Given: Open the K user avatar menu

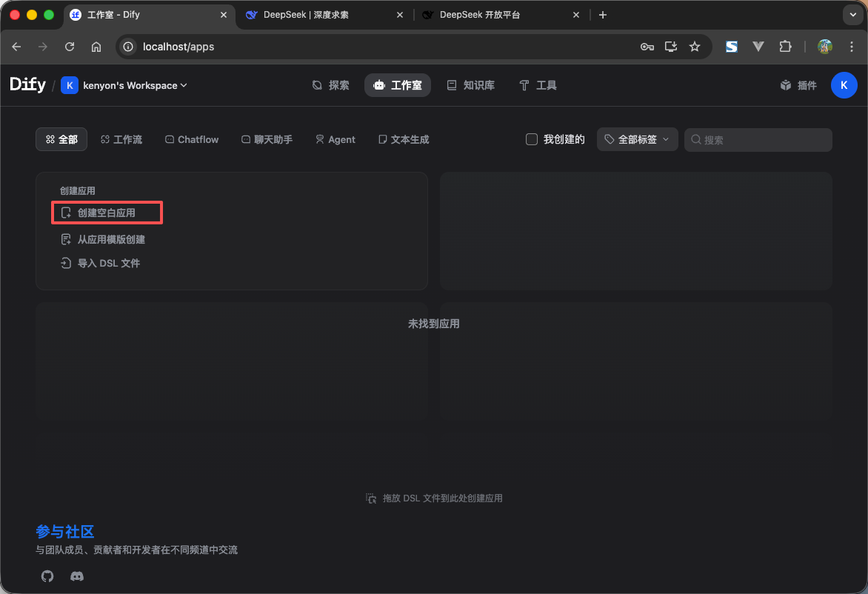Looking at the screenshot, I should pos(844,84).
